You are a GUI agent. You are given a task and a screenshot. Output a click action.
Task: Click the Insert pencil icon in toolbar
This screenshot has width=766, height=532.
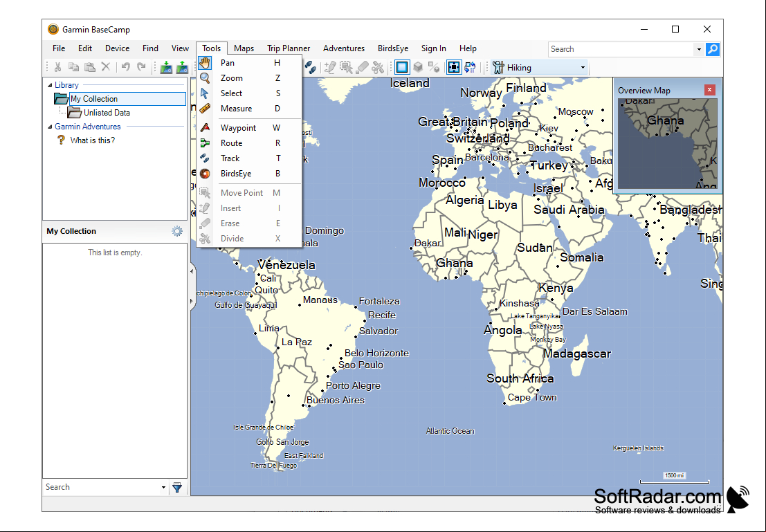[330, 67]
